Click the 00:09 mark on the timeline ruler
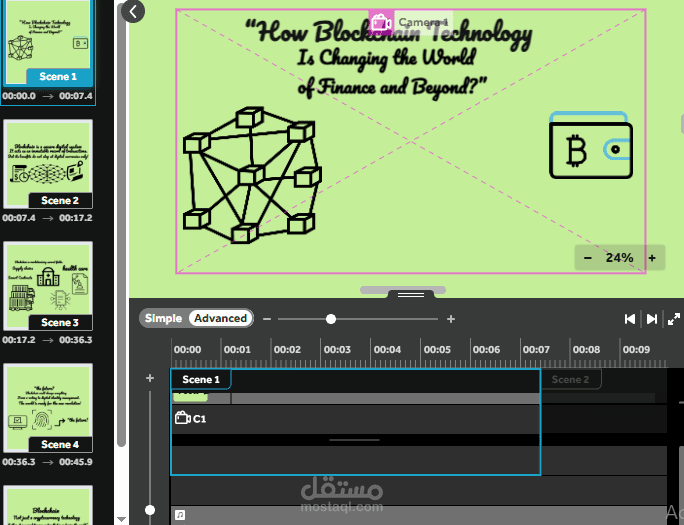684x525 pixels. coord(636,349)
